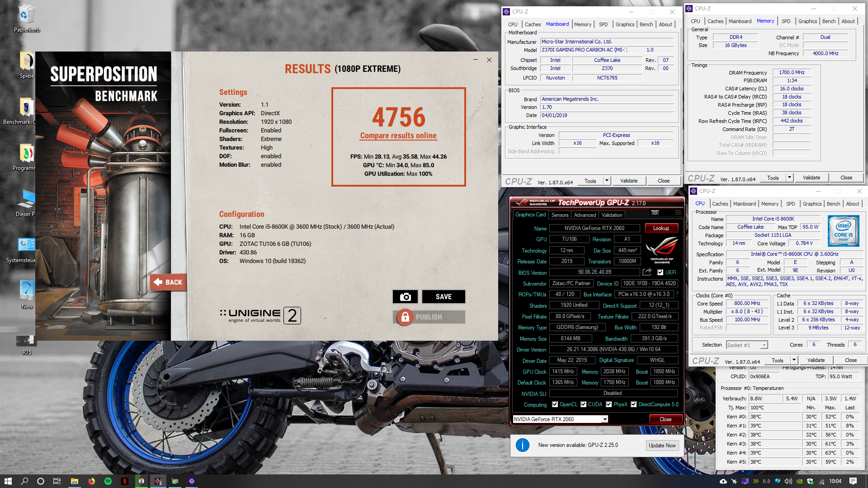Click the Bus Interface question mark in GPU-Z
Viewport: 868px width, 488px height.
coord(677,294)
